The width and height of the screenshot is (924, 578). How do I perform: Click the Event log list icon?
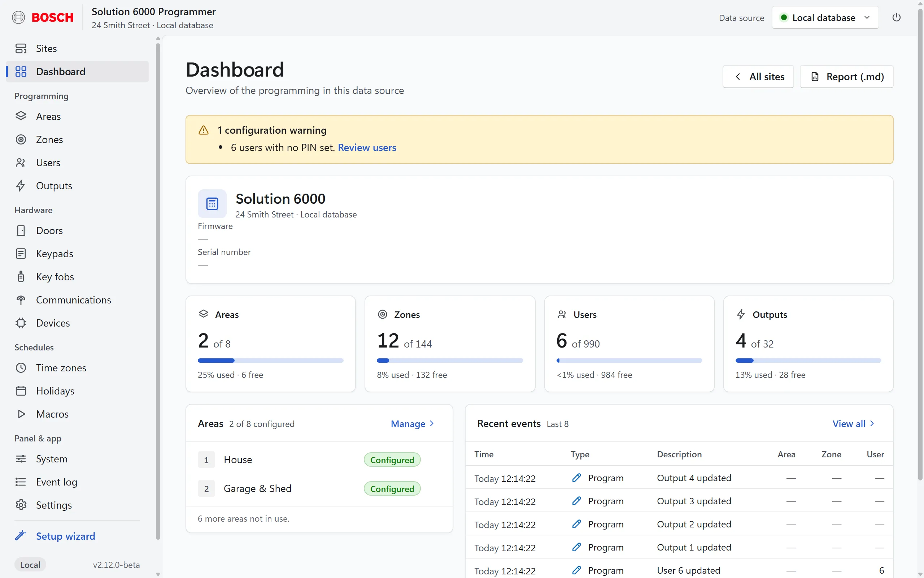coord(21,482)
